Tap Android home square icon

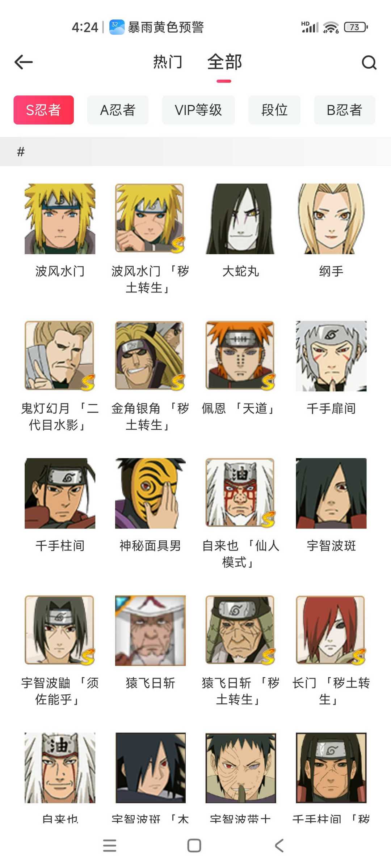pos(194,846)
